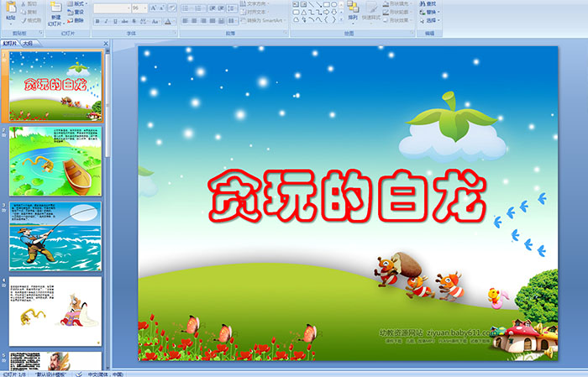Click the Reset slide (重设) icon
The width and height of the screenshot is (588, 377).
pos(75,13)
